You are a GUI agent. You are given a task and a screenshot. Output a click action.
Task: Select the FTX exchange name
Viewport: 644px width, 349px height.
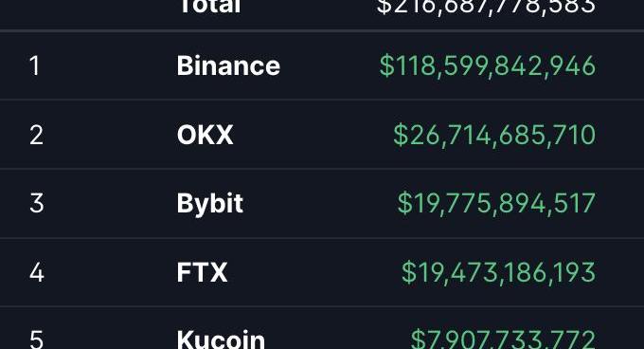pyautogui.click(x=202, y=272)
